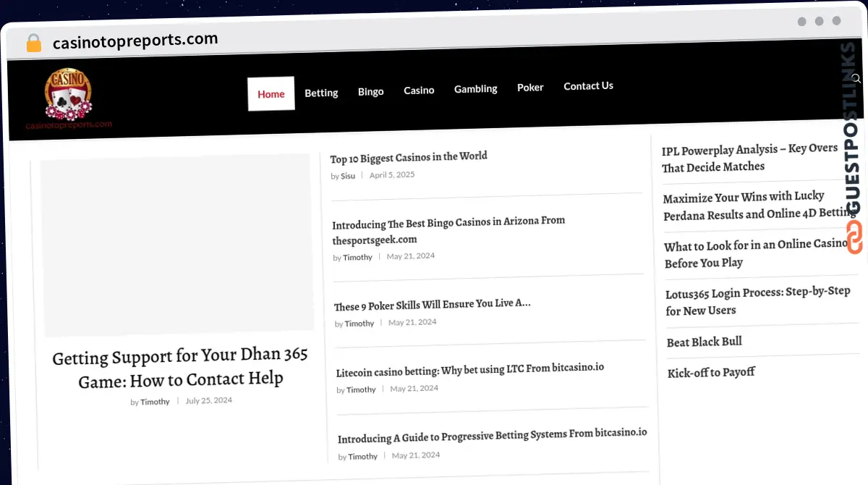The height and width of the screenshot is (485, 868).
Task: Open 'Kick-off to Payoff' sidebar link
Action: click(x=711, y=373)
